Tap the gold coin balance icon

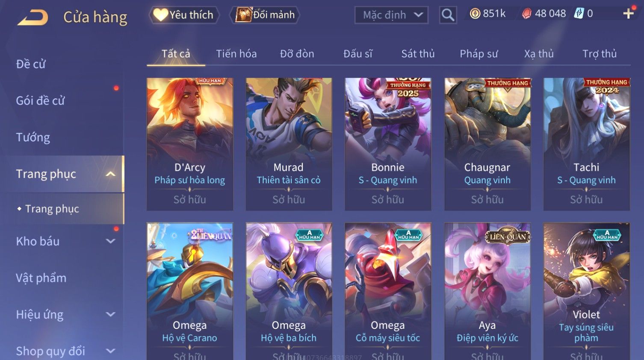[x=475, y=14]
